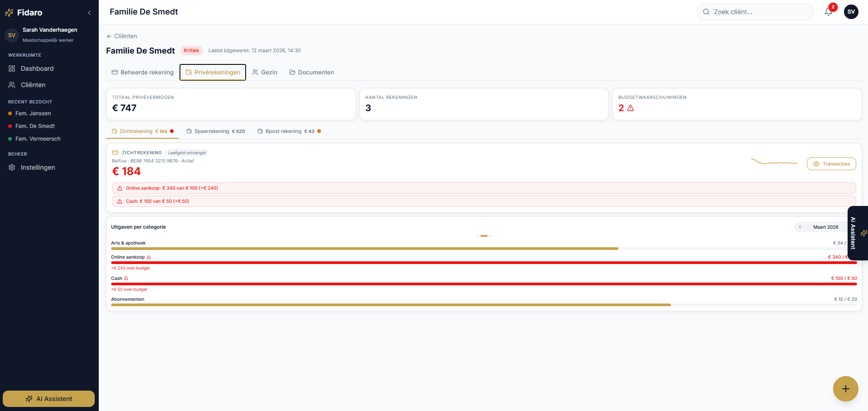Click the AI Assistent button in the sidebar
868x411 pixels.
click(x=49, y=399)
